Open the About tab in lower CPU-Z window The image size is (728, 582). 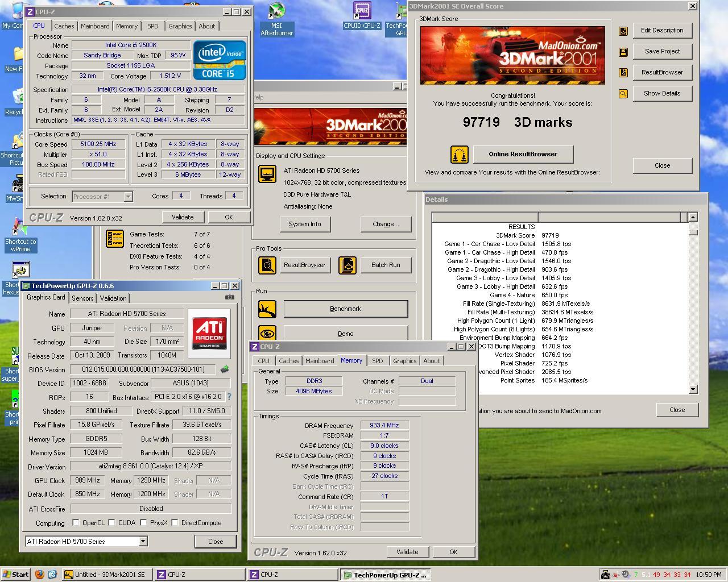coord(431,361)
